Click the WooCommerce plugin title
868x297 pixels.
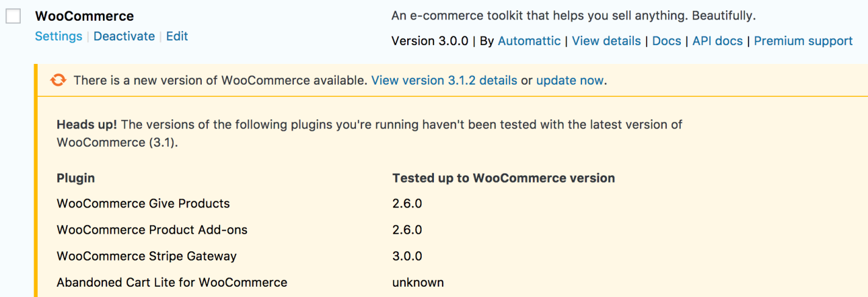click(x=84, y=16)
